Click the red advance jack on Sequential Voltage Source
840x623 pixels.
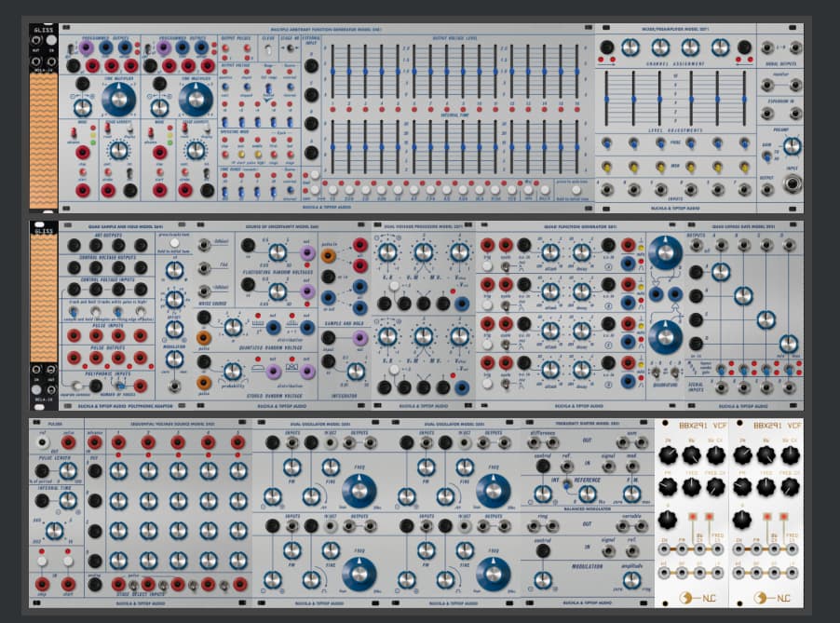[x=94, y=442]
